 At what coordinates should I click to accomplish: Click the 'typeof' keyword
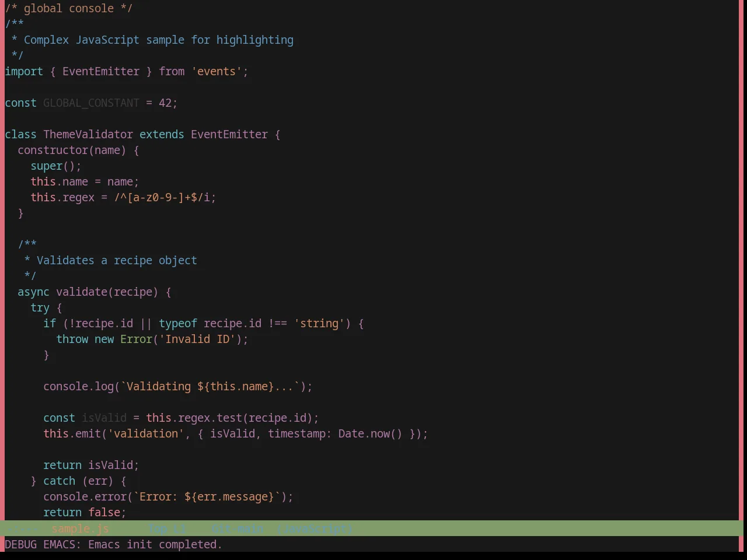pyautogui.click(x=178, y=323)
